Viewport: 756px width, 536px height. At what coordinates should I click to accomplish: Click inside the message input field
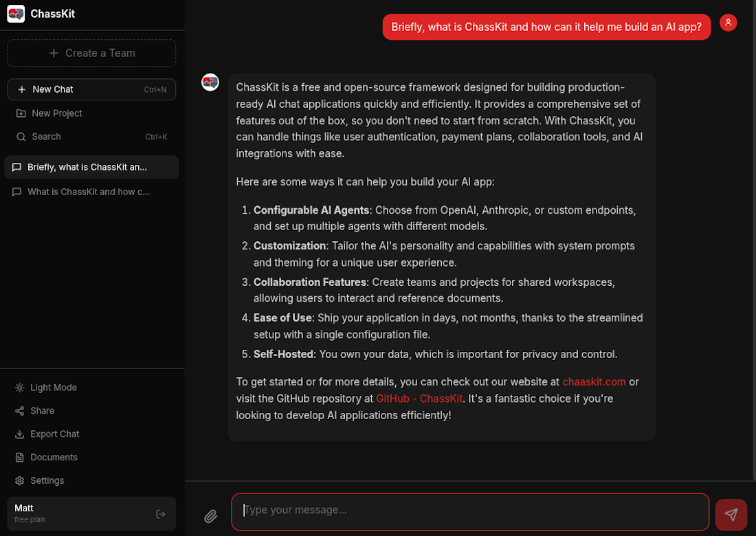pyautogui.click(x=470, y=511)
